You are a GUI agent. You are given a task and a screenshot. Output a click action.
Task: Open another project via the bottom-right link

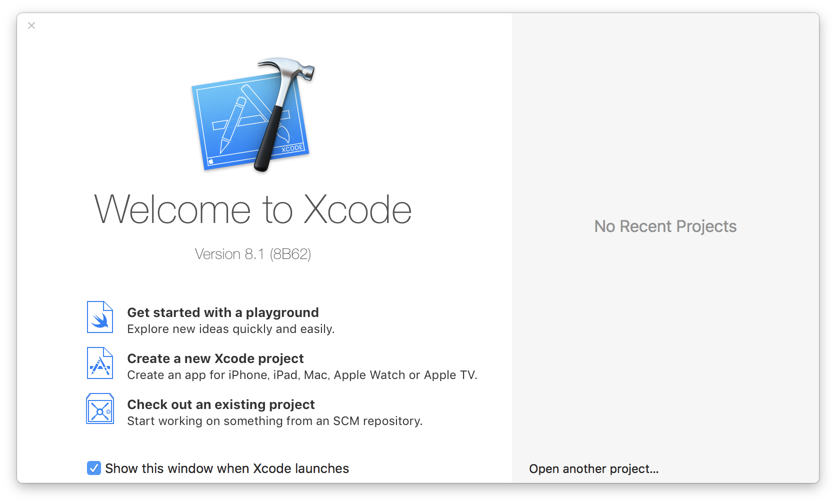click(593, 469)
